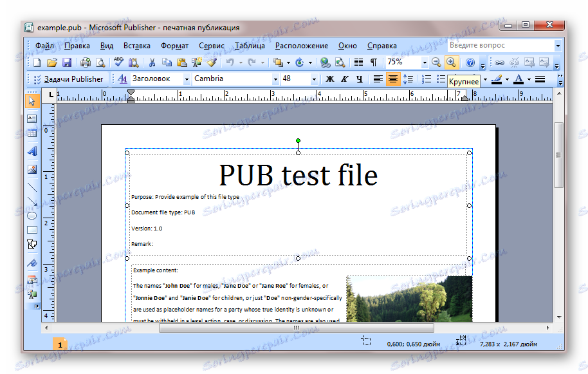
Task: Create a text box link with chain icon
Action: click(499, 62)
